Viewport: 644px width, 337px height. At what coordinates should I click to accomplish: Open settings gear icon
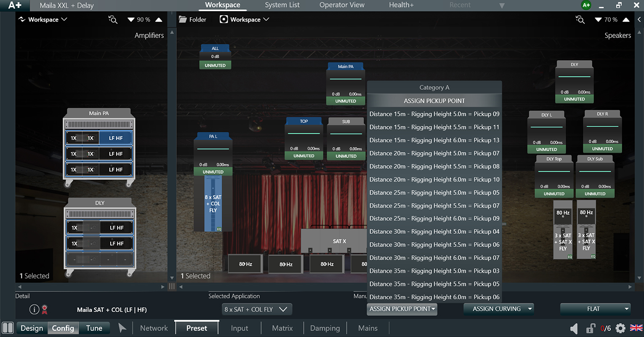pos(620,328)
